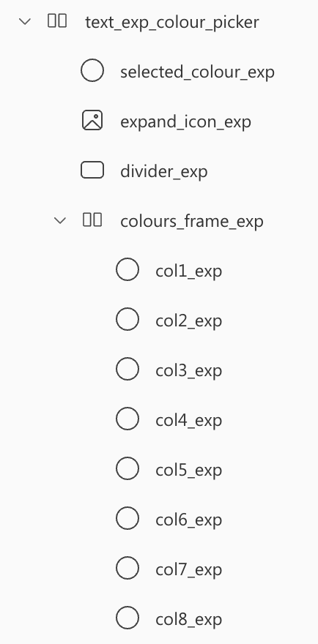The width and height of the screenshot is (318, 644).
Task: Click the circle icon beside col1_exp
Action: tap(127, 269)
